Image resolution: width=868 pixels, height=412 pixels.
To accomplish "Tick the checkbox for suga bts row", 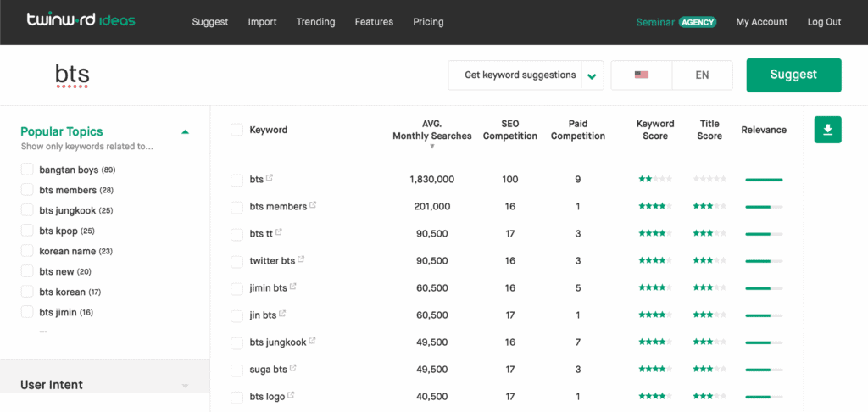I will [x=237, y=370].
